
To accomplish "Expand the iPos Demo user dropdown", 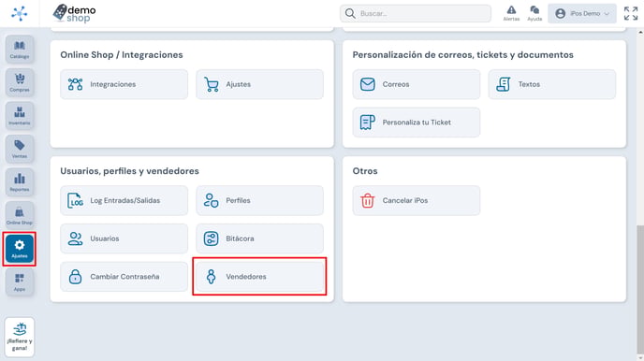I will 582,13.
